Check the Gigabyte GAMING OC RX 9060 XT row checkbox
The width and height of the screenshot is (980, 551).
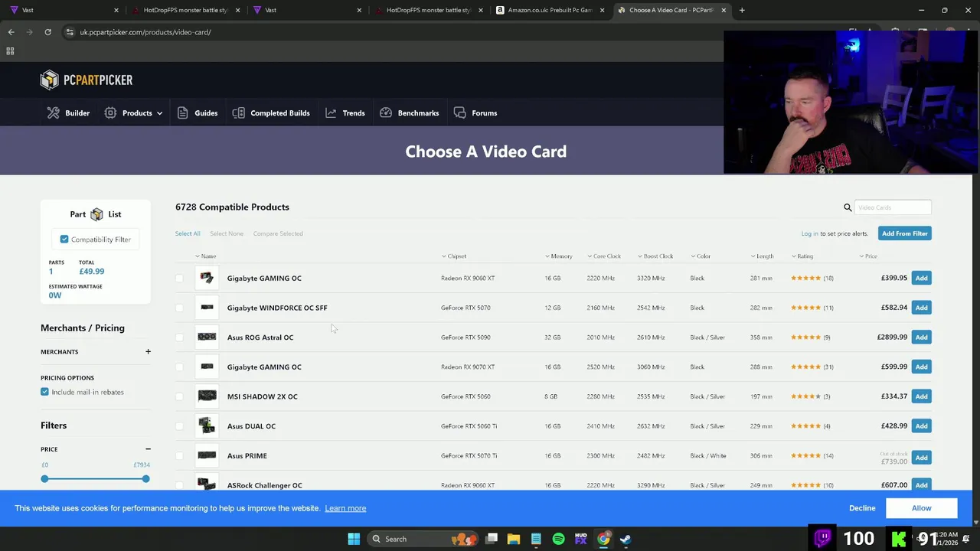(179, 278)
